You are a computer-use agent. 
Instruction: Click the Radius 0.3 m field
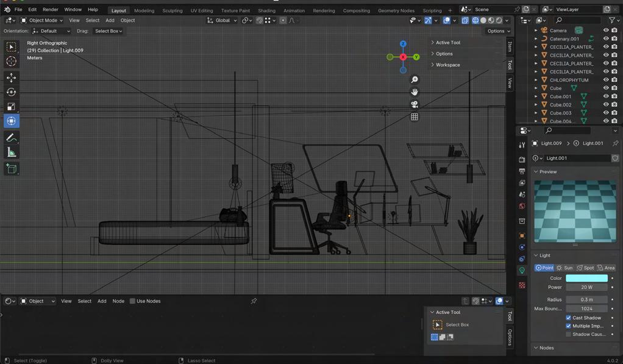tap(586, 299)
